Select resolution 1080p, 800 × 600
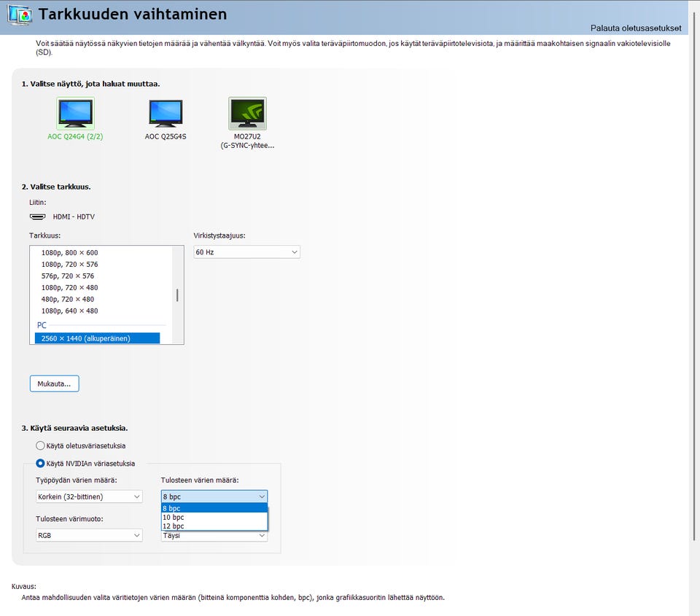The width and height of the screenshot is (700, 616). [70, 253]
